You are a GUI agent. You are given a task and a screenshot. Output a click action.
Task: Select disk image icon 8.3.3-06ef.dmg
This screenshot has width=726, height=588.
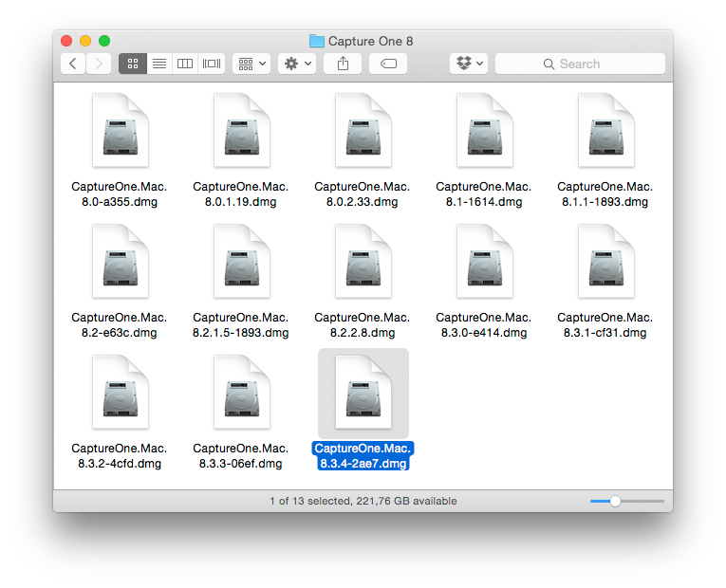[242, 393]
